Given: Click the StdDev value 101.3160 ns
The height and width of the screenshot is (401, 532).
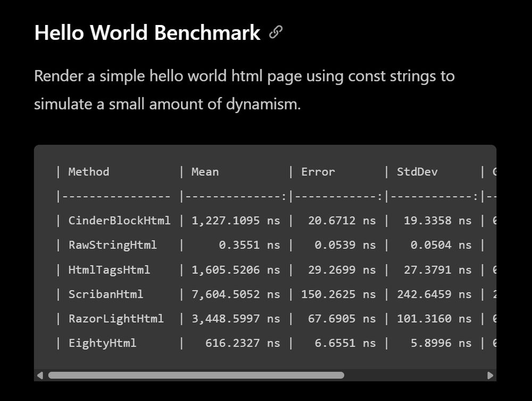Looking at the screenshot, I should [x=434, y=319].
